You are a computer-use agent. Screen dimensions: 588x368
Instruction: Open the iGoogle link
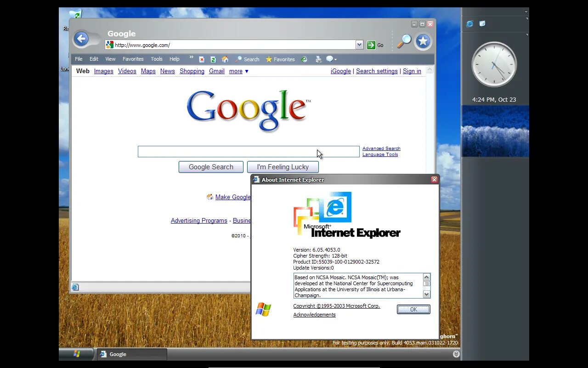pos(341,71)
